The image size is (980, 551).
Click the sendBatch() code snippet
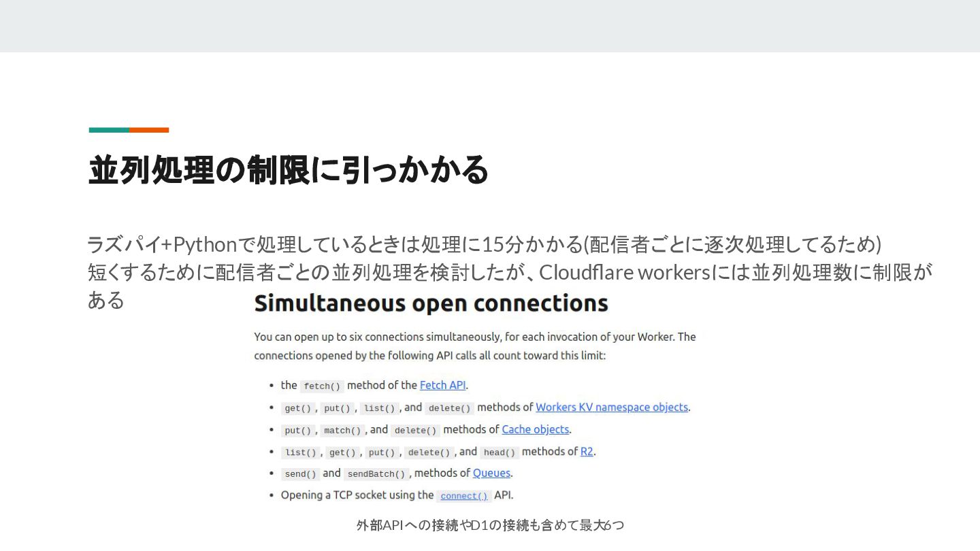tap(376, 474)
